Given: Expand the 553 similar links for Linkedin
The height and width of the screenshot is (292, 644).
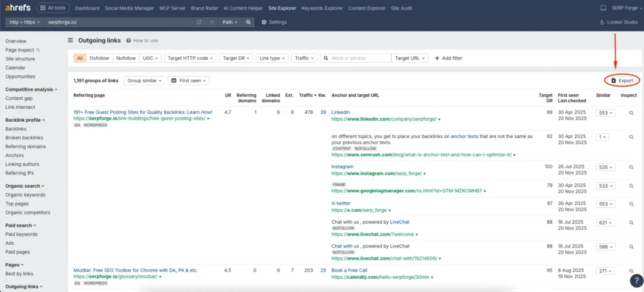Looking at the screenshot, I should (x=606, y=112).
